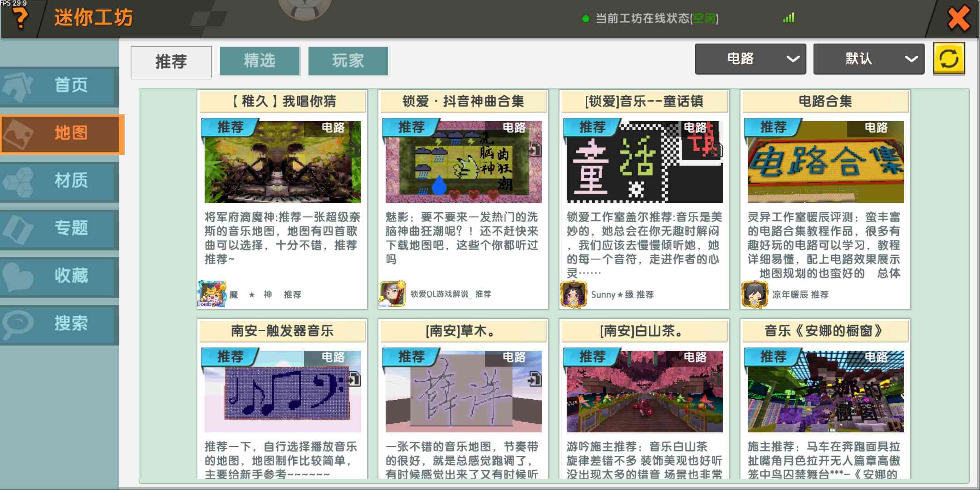Click 电路 tag on 童话镇 thumbnail
Image resolution: width=980 pixels, height=490 pixels.
pos(695,127)
